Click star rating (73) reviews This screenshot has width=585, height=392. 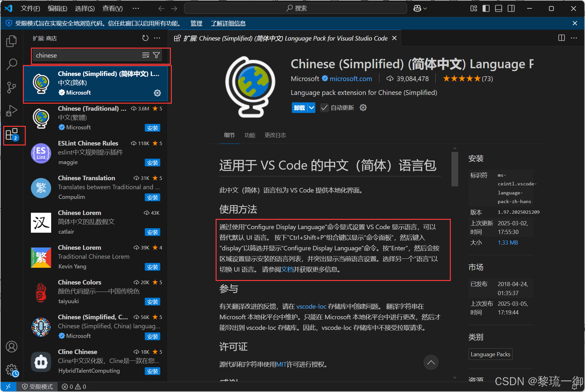pyautogui.click(x=468, y=79)
